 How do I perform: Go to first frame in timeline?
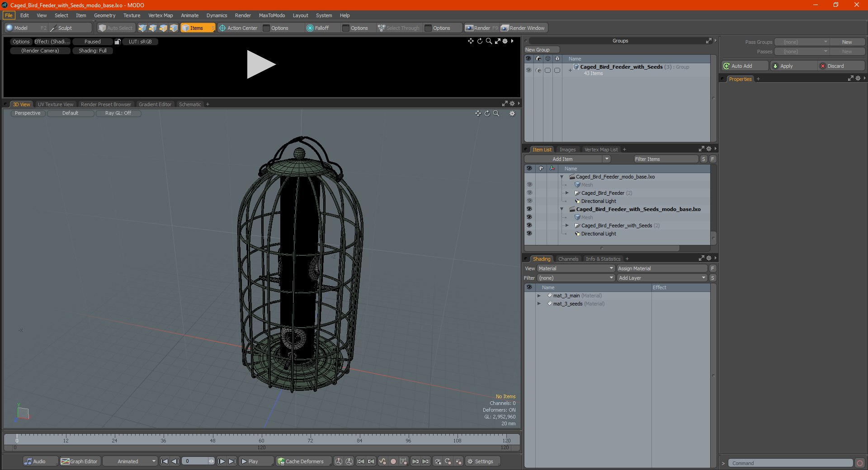(x=165, y=461)
